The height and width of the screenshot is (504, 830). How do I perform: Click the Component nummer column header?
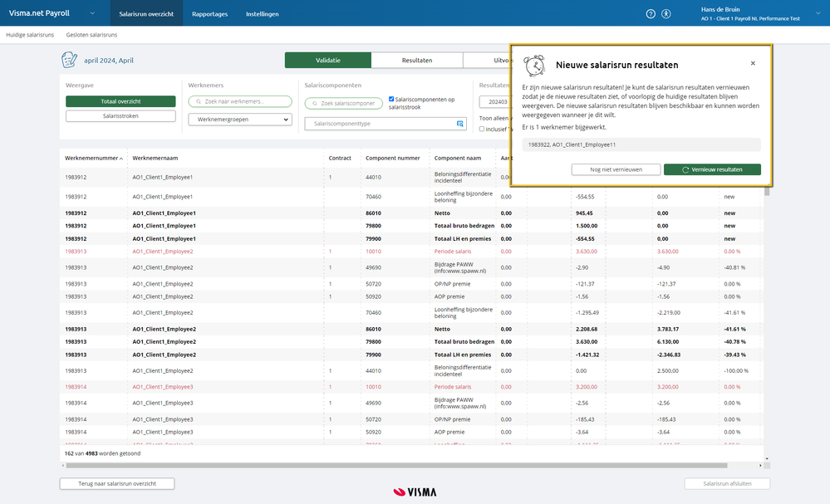coord(393,158)
